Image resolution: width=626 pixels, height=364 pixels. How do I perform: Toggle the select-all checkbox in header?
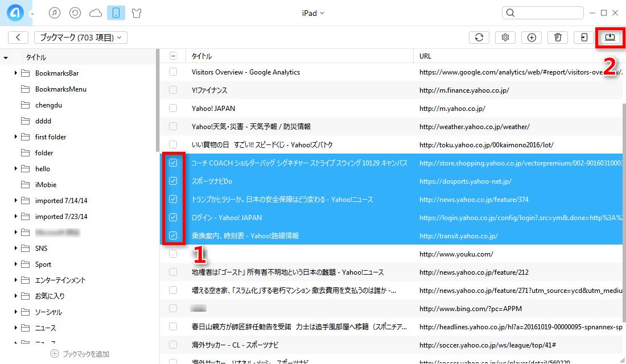tap(173, 56)
